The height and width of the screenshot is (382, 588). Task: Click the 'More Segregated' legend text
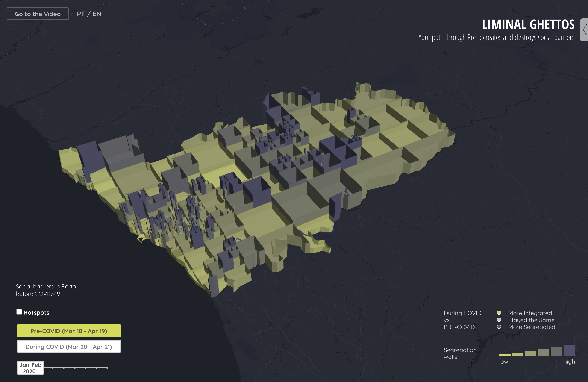coord(532,327)
